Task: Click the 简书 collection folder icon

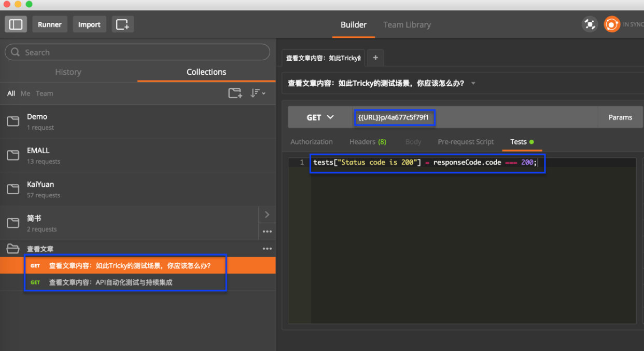Action: (13, 223)
